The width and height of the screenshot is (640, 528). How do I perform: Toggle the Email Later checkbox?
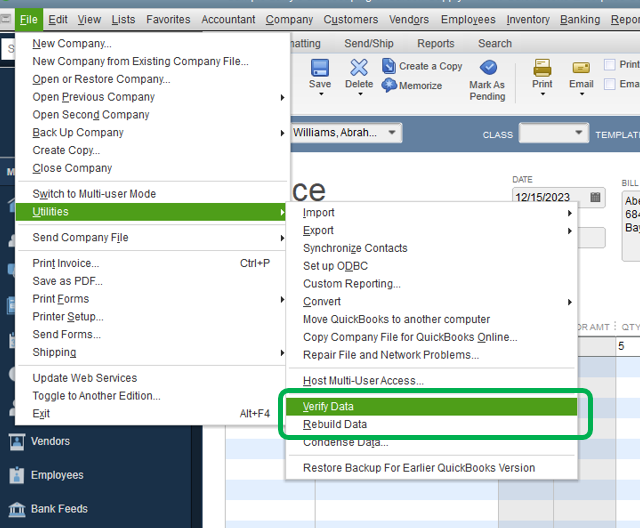tap(609, 84)
